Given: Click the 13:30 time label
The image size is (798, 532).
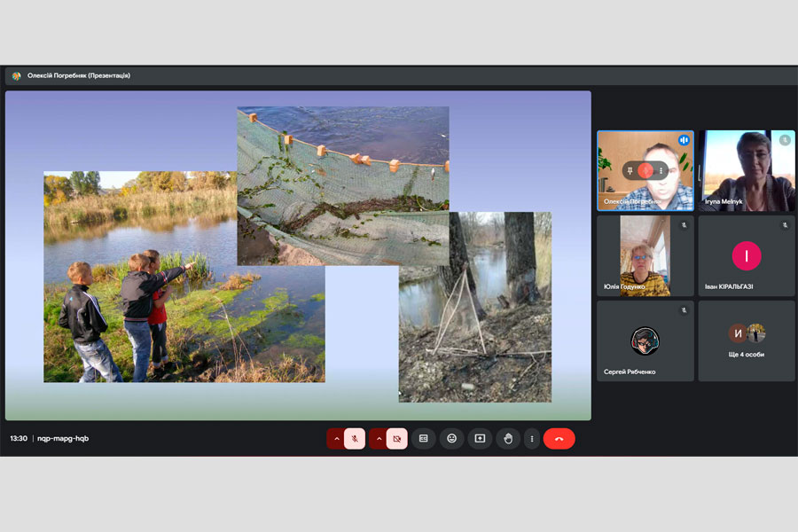Looking at the screenshot, I should coord(19,438).
